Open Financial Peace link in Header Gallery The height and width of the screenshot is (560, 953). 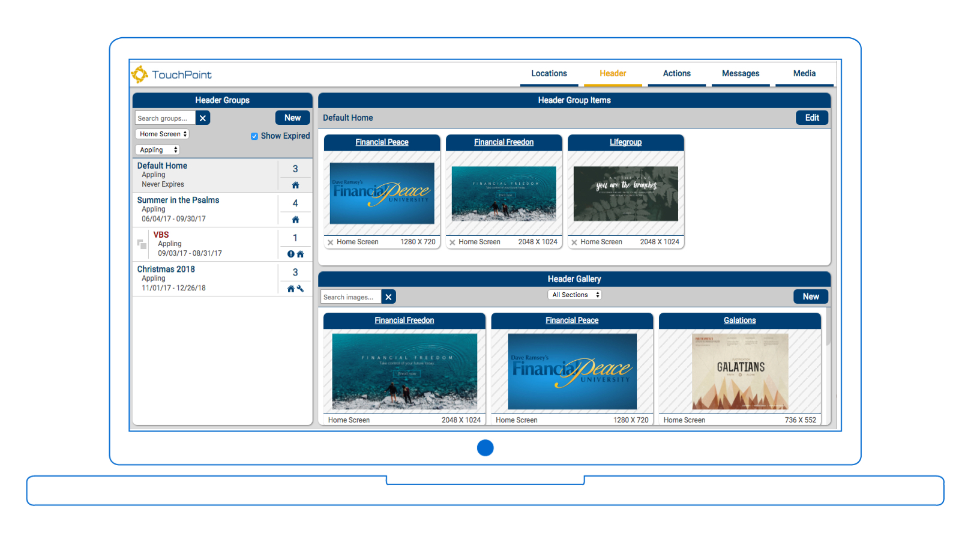click(x=572, y=321)
